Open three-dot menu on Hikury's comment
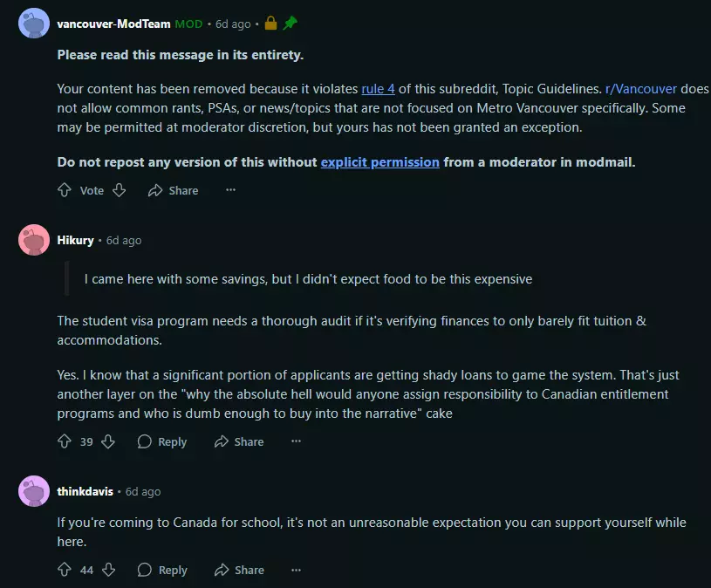The width and height of the screenshot is (711, 588). (296, 441)
